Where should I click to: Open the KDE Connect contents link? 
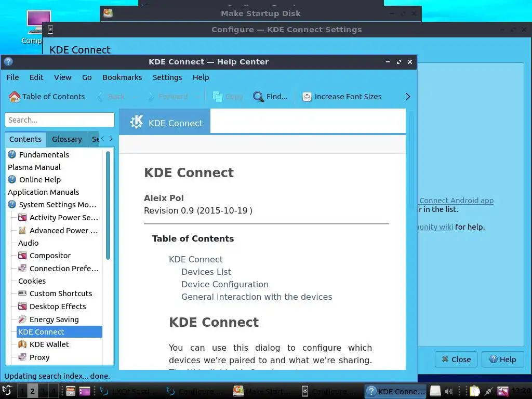point(196,259)
